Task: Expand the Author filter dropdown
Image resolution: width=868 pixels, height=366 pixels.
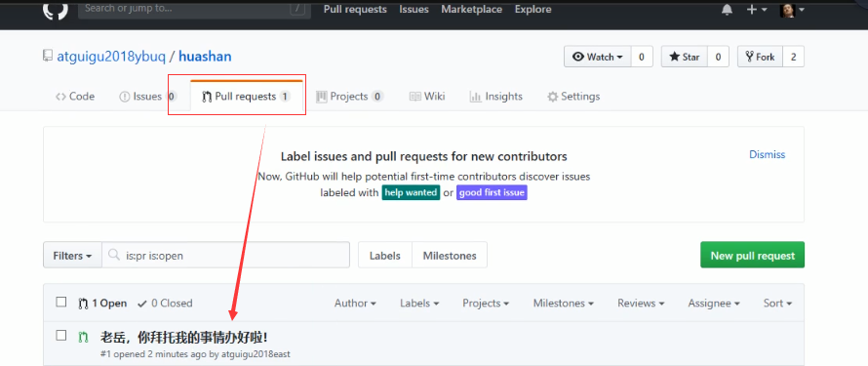Action: pyautogui.click(x=355, y=303)
